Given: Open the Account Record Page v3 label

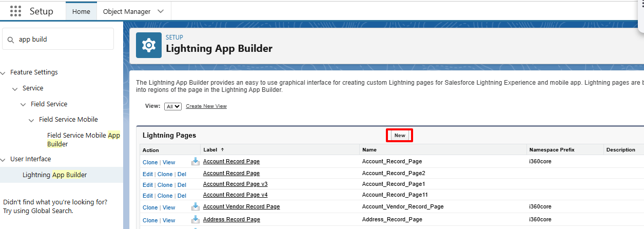Looking at the screenshot, I should pos(236,184).
